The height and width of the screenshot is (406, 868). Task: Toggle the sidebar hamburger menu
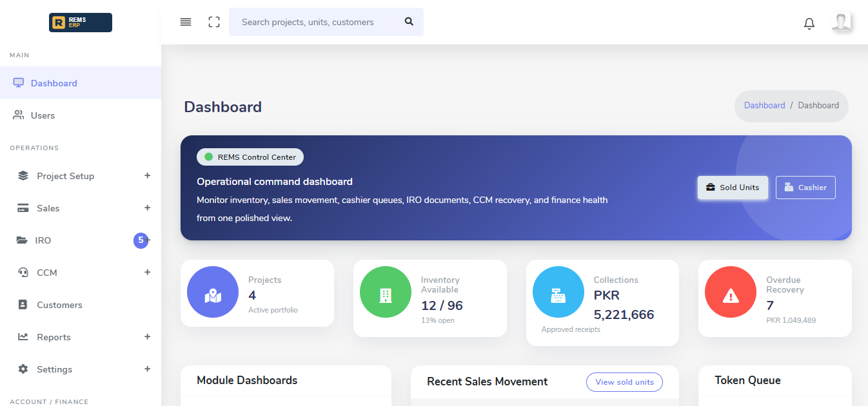(186, 22)
